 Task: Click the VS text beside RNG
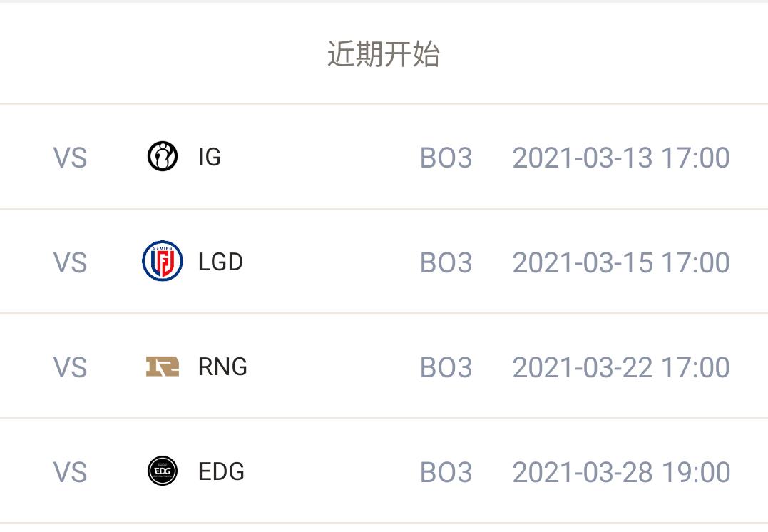[x=70, y=367]
